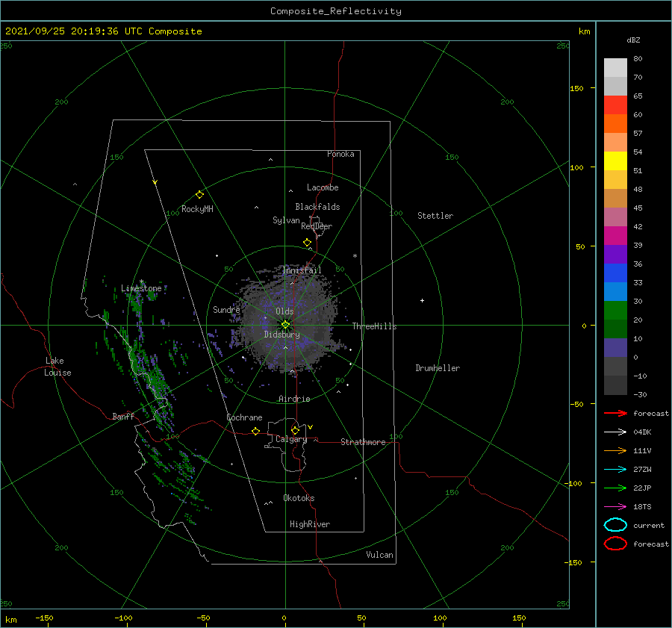Image resolution: width=672 pixels, height=628 pixels.
Task: Click the -150 tick on bottom axis
Action: [44, 618]
